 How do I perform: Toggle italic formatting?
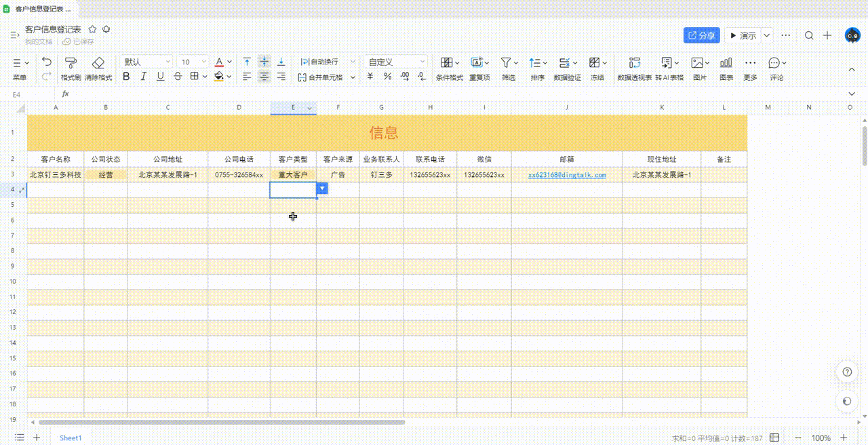point(143,77)
